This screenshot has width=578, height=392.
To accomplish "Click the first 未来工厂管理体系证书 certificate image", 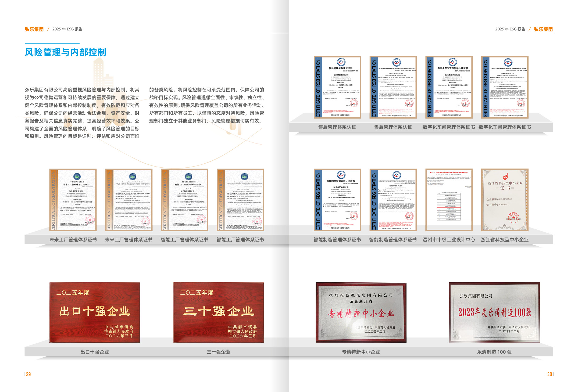I will pyautogui.click(x=73, y=200).
